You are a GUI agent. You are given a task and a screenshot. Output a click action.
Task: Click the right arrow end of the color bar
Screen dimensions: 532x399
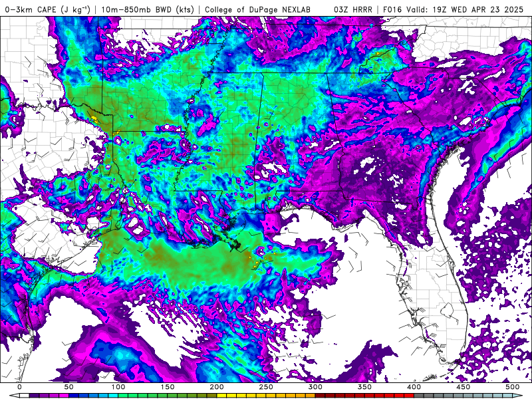517,395
